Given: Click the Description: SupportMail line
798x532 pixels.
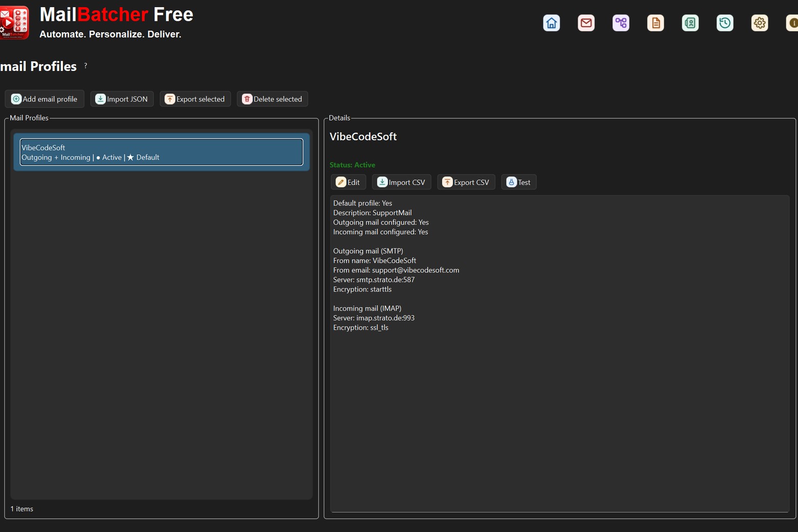Looking at the screenshot, I should [x=372, y=213].
